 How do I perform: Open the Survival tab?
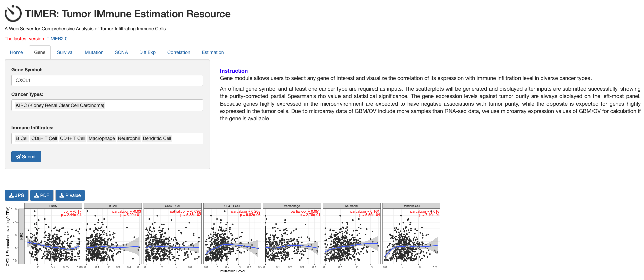[x=65, y=52]
